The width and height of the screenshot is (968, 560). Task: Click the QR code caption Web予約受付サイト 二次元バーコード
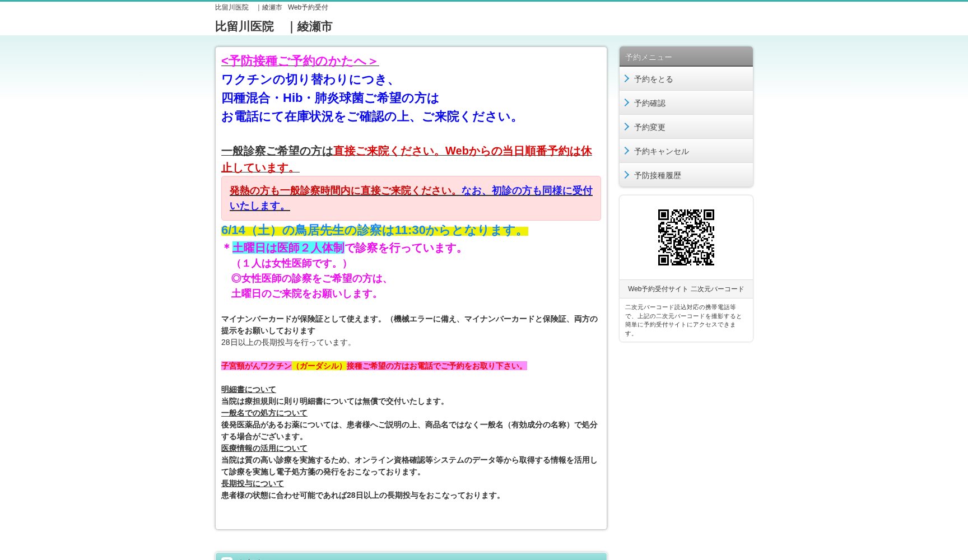(686, 289)
